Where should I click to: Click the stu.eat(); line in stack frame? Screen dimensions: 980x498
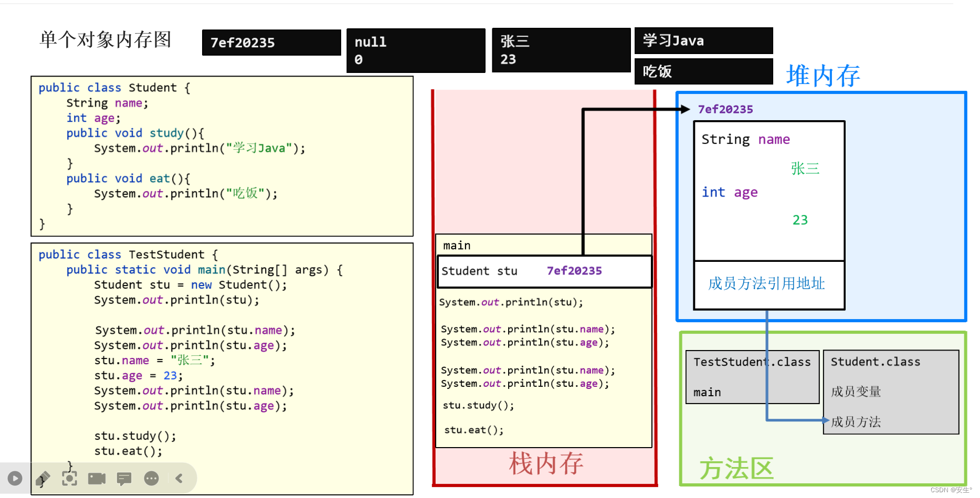point(473,430)
